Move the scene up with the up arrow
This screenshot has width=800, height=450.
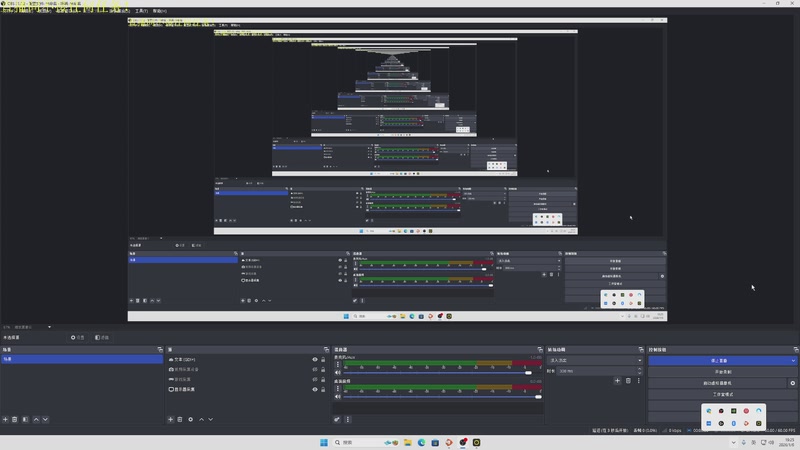tap(36, 419)
